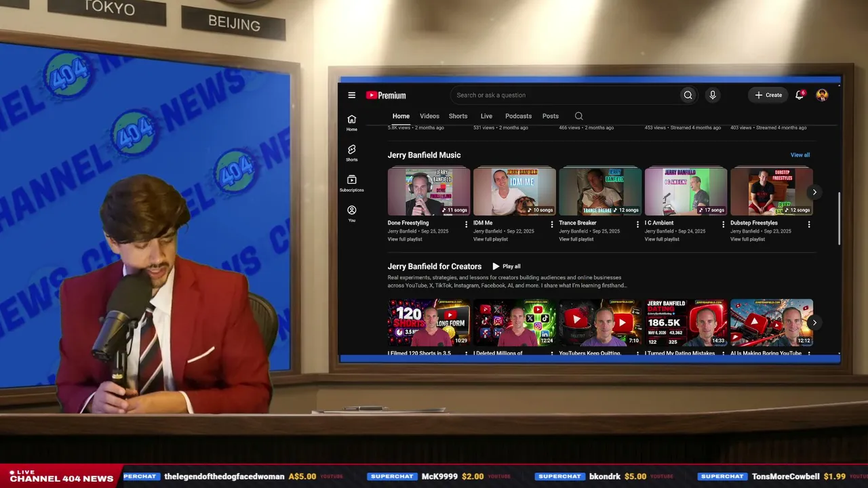The height and width of the screenshot is (488, 868).
Task: Open the I C Ambient playlist thumbnail
Action: [686, 192]
